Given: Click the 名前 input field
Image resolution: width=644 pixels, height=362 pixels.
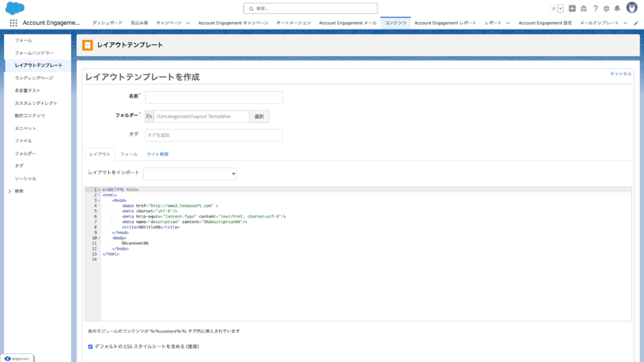Looking at the screenshot, I should point(214,97).
